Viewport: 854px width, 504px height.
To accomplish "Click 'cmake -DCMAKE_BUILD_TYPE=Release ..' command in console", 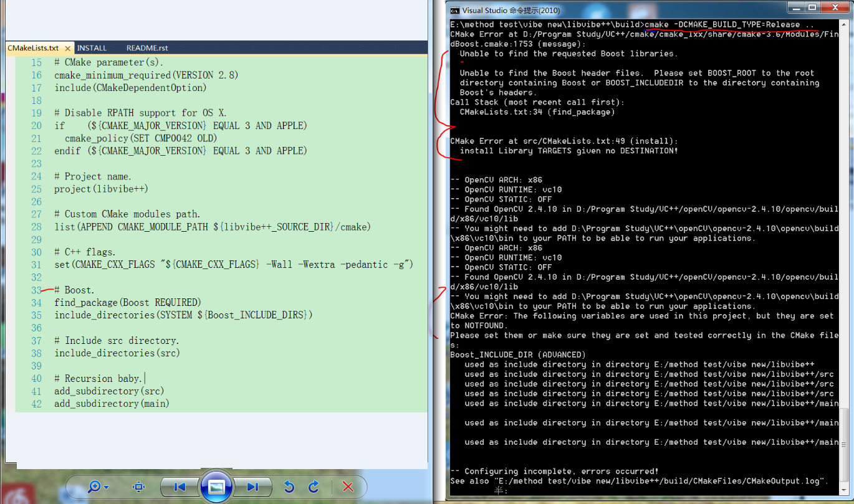I will point(729,24).
